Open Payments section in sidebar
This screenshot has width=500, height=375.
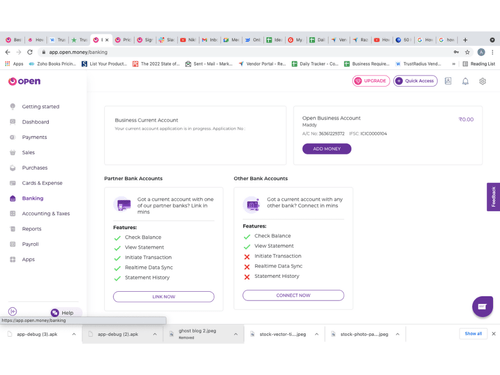[x=34, y=137]
